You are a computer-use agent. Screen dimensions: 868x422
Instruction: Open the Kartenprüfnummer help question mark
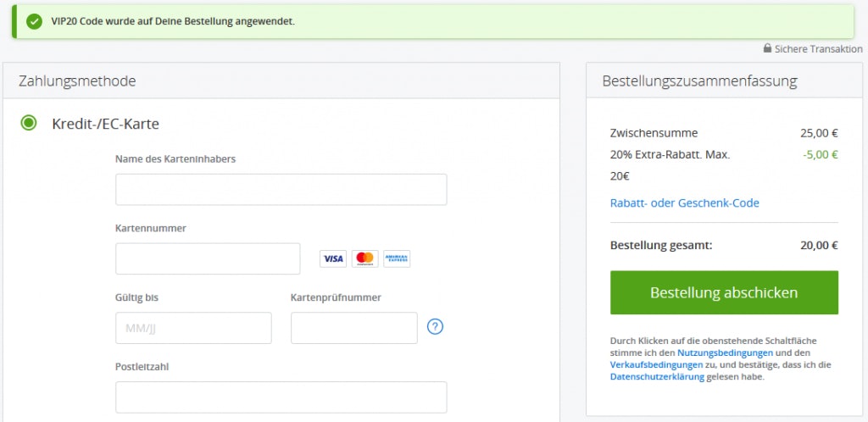(436, 327)
